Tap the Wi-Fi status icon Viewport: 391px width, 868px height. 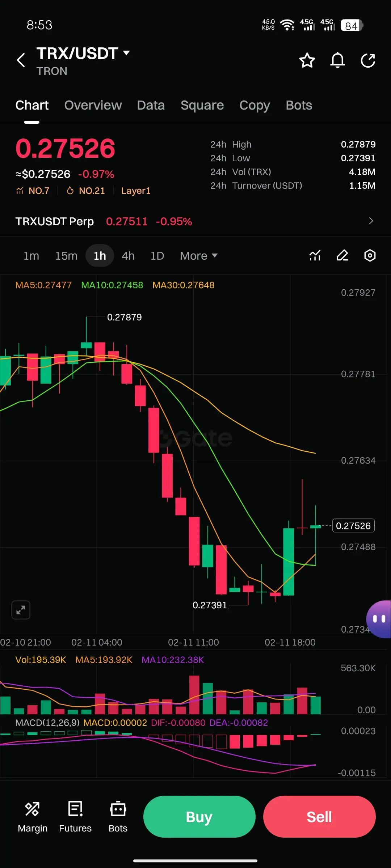point(287,25)
